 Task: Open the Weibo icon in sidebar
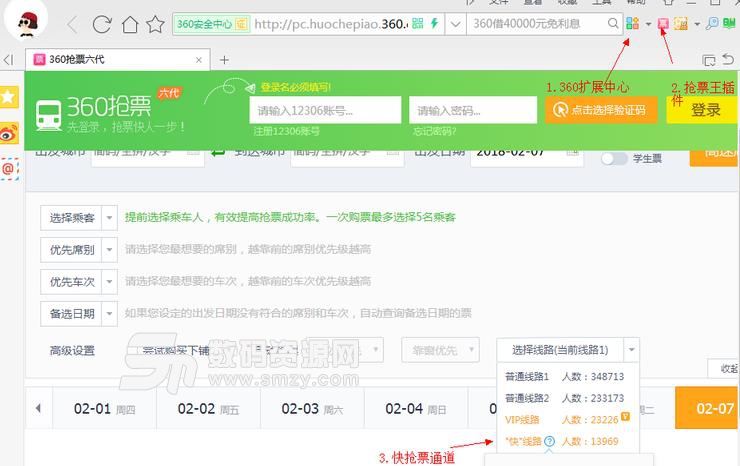click(x=9, y=133)
